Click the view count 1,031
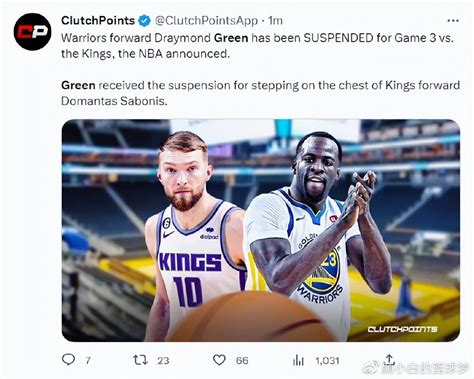Viewport: 474px width, 379px height. click(327, 361)
